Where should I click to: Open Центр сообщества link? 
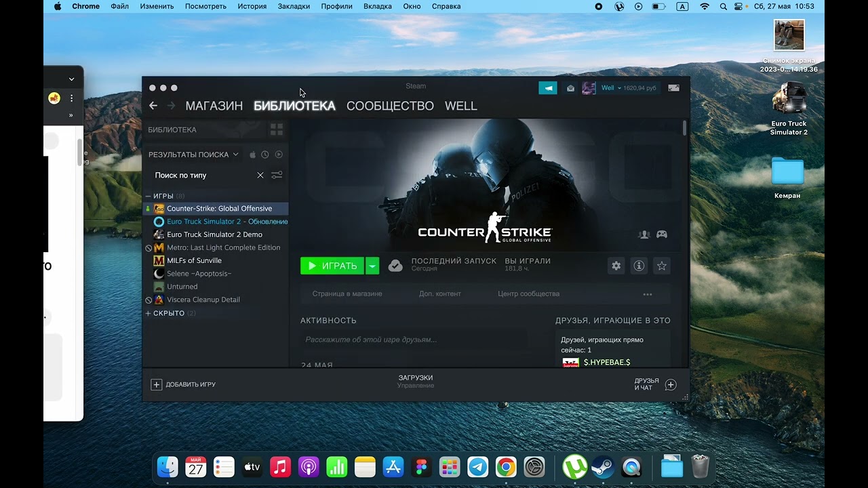(529, 294)
